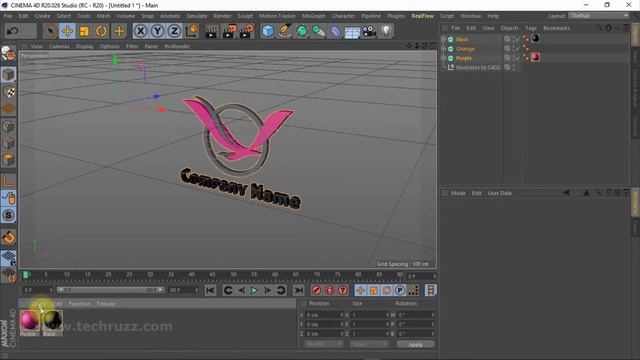Expand the Purple object hierarchy
The image size is (640, 360).
[x=444, y=58]
